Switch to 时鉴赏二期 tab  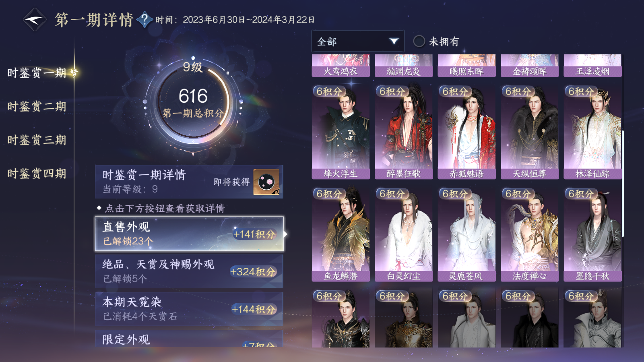click(x=37, y=106)
